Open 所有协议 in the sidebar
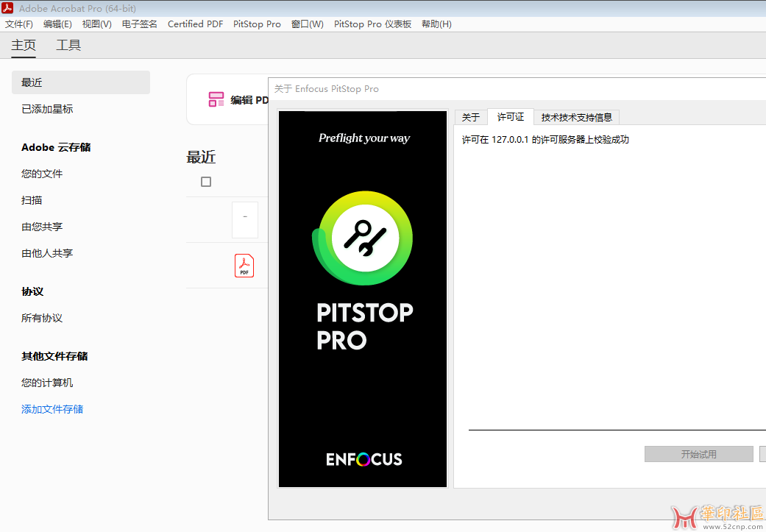The width and height of the screenshot is (766, 532). click(42, 318)
